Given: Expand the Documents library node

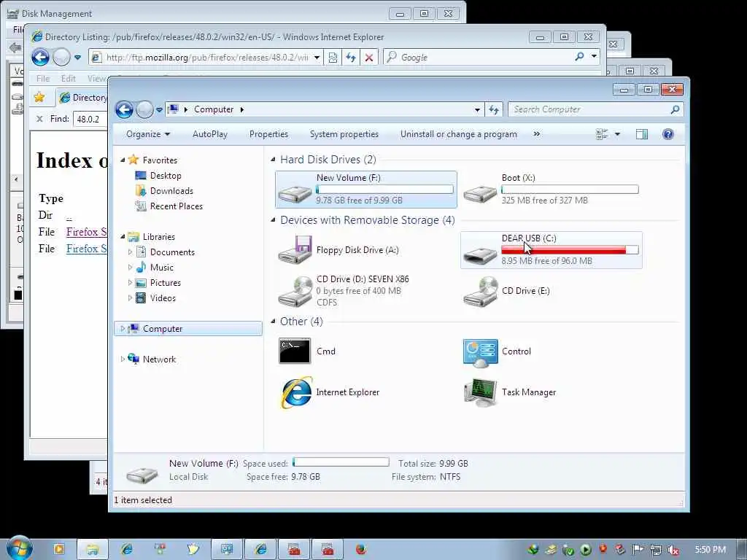Looking at the screenshot, I should (x=130, y=252).
